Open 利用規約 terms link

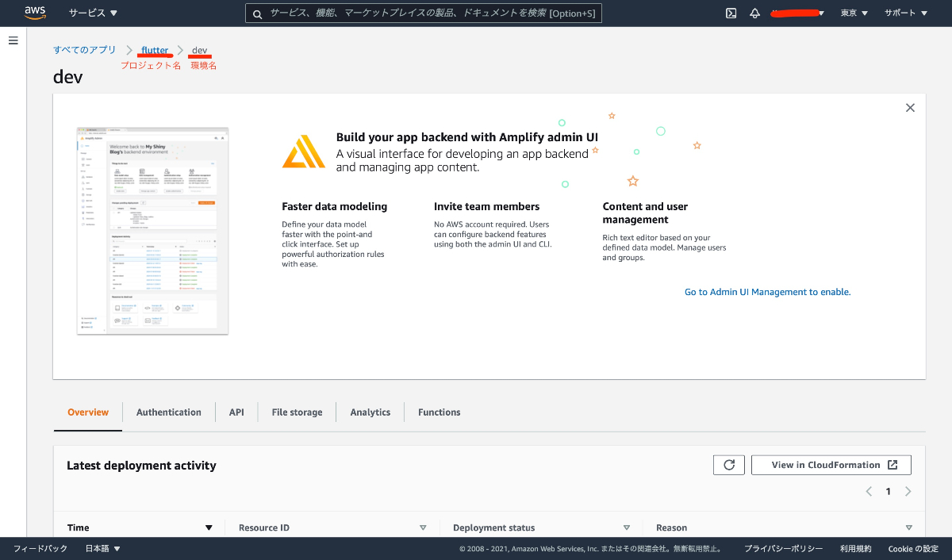click(856, 549)
